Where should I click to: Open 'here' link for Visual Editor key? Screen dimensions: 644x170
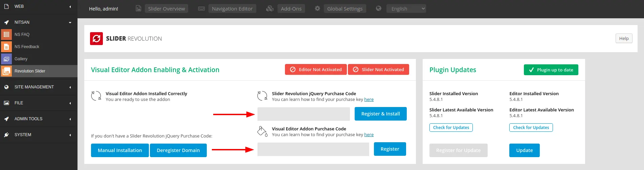pyautogui.click(x=369, y=135)
